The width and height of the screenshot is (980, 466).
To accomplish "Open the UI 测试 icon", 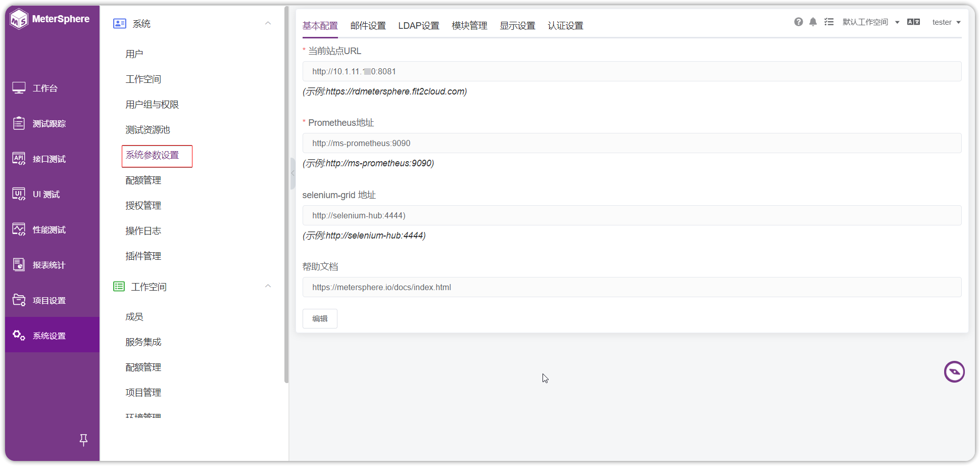I will click(19, 194).
